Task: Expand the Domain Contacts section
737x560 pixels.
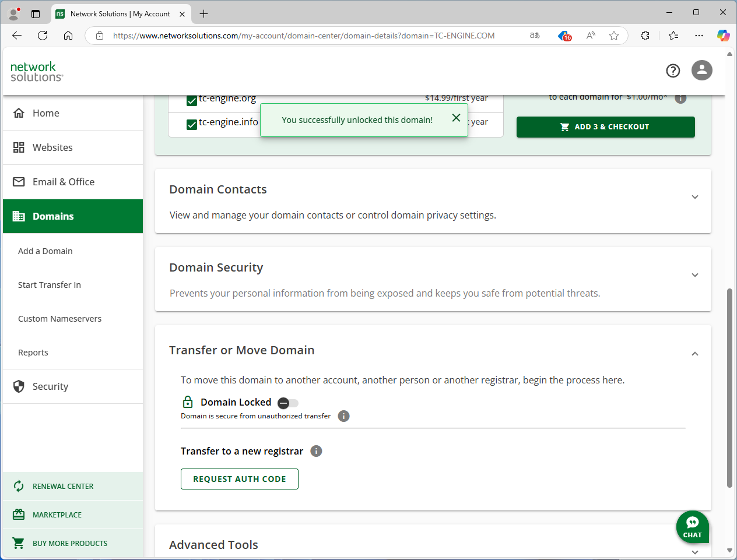Action: pyautogui.click(x=694, y=197)
